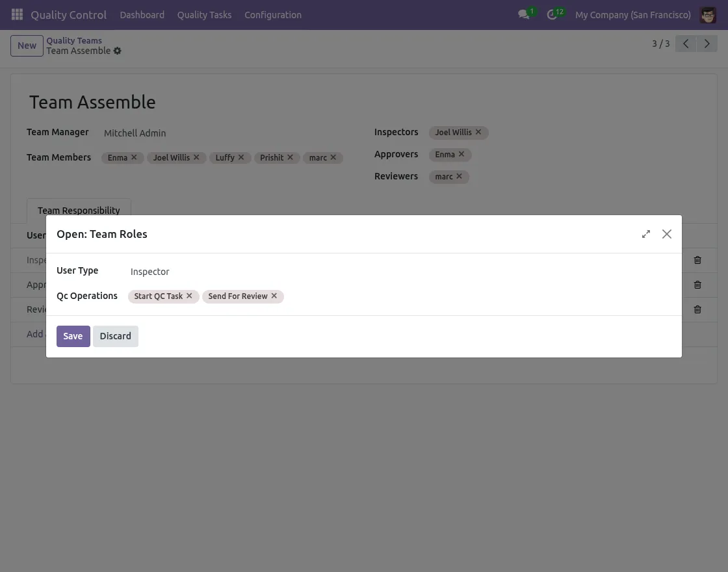Go back to Quality Teams breadcrumb
Viewport: 728px width, 572px height.
pyautogui.click(x=74, y=40)
